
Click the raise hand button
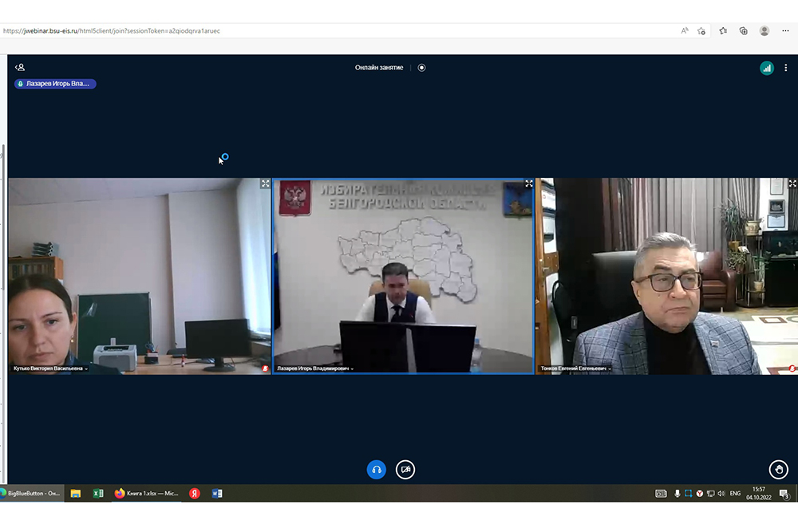click(x=779, y=470)
